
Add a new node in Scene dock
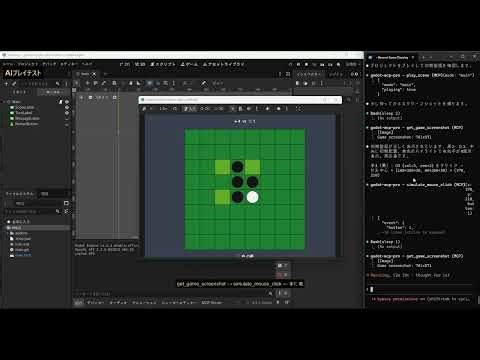(6, 84)
